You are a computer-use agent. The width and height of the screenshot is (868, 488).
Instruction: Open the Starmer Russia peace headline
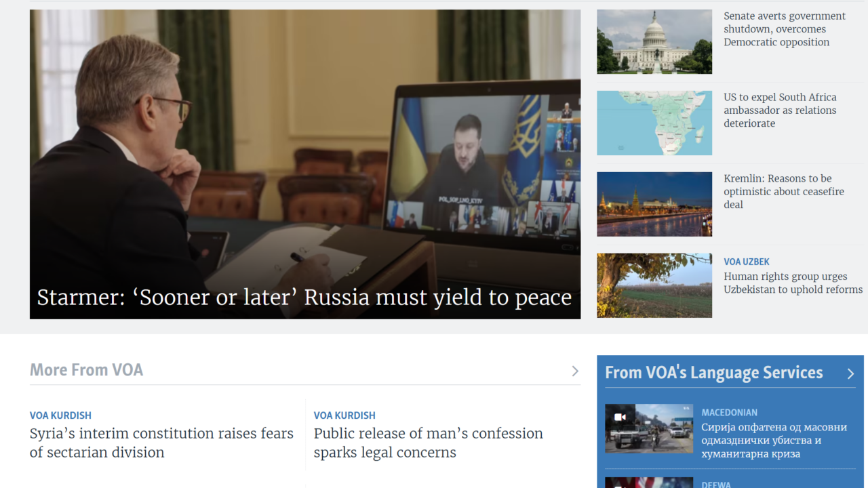304,298
